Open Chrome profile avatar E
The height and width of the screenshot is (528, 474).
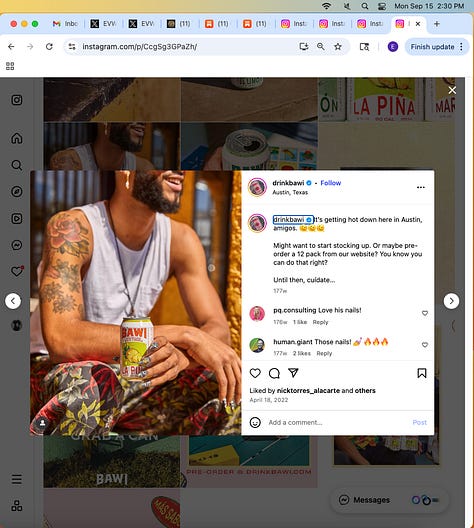tap(393, 46)
